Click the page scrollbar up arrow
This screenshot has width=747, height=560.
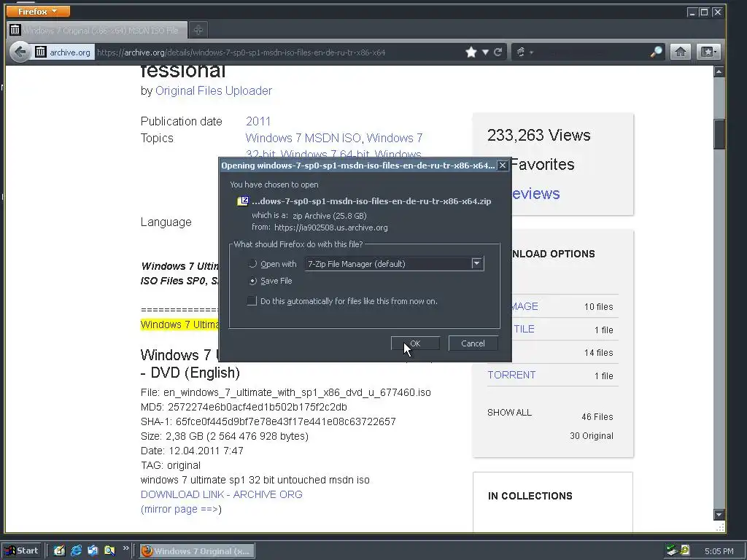pos(719,71)
